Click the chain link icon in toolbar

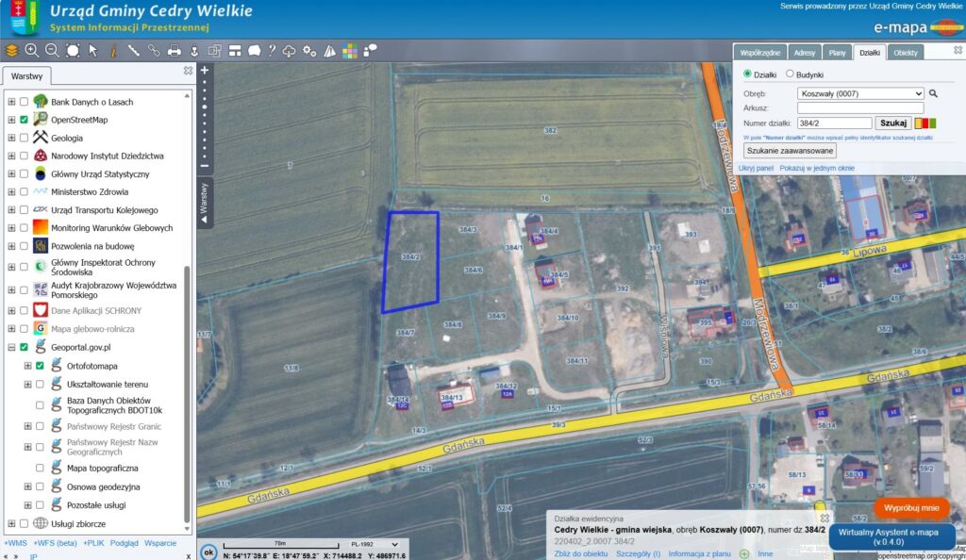(154, 51)
